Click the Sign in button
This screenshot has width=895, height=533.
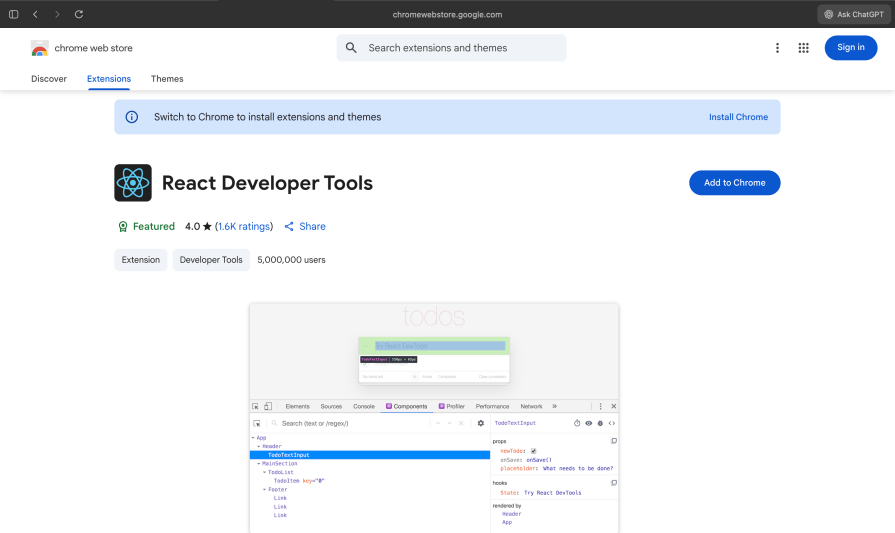click(x=850, y=47)
